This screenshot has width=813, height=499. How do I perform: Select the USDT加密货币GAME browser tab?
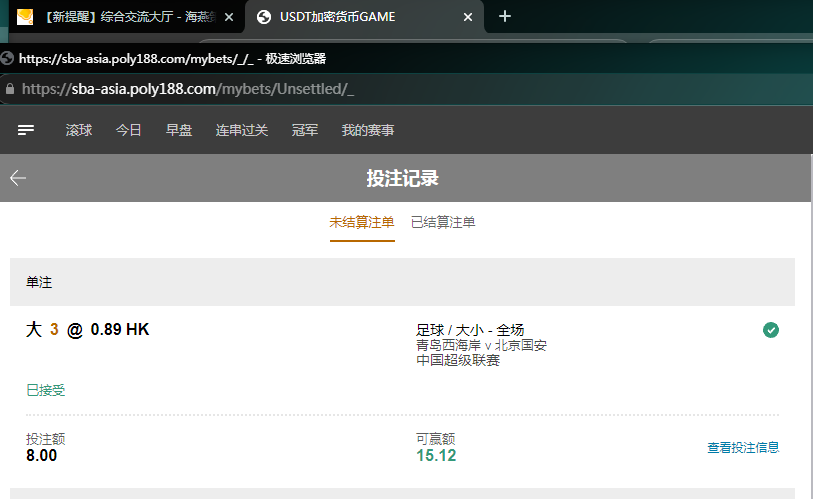(x=365, y=17)
